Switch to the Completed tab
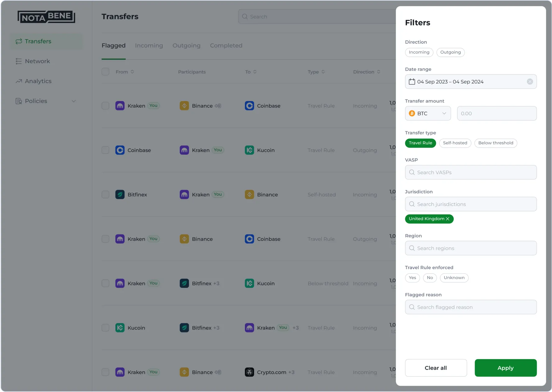 [x=226, y=46]
